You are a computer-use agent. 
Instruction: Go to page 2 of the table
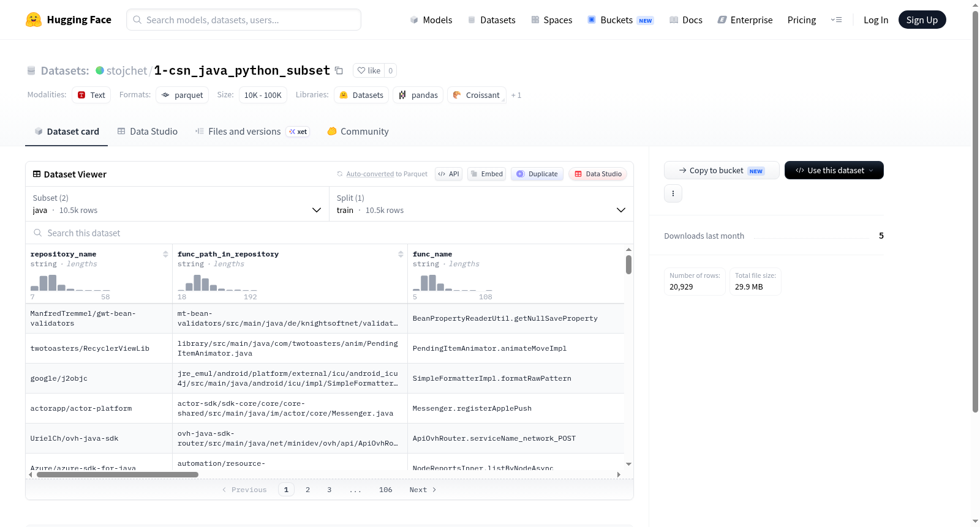tap(307, 490)
